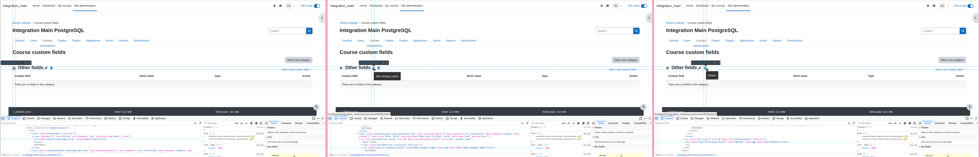
Task: Click the help question mark in the middle window
Action: pos(643,107)
